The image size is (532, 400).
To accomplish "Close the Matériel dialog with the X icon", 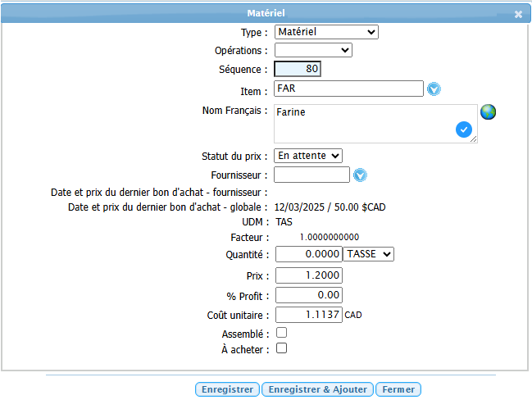I will click(518, 14).
